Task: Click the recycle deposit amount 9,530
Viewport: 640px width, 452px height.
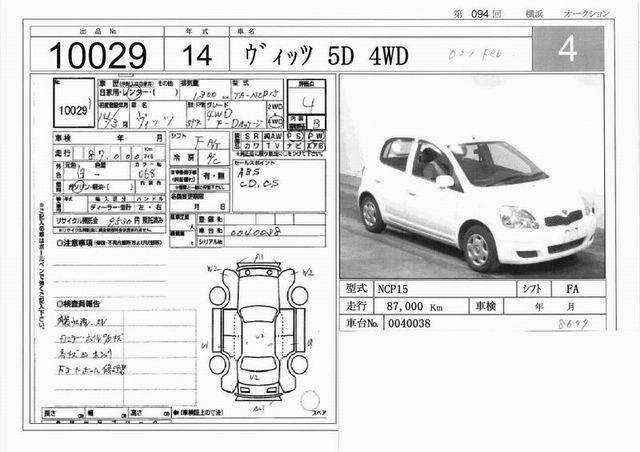Action: coord(120,221)
